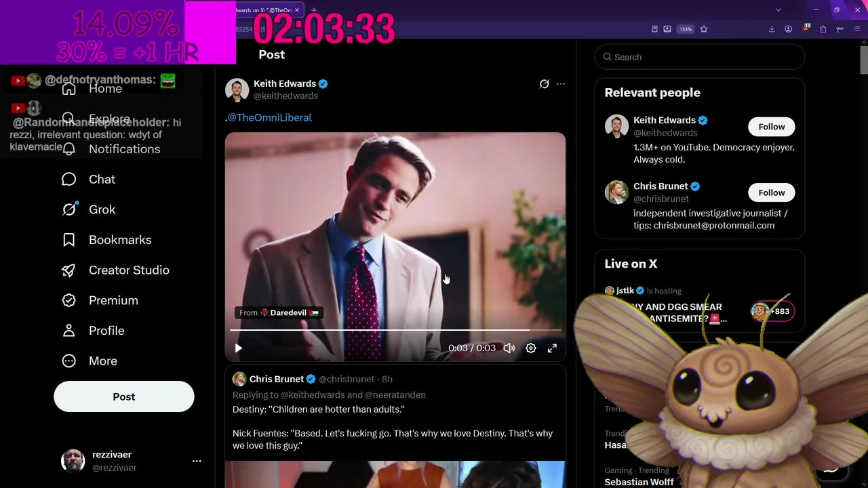The width and height of the screenshot is (868, 488).
Task: Open Notifications in the sidebar
Action: pos(111,149)
